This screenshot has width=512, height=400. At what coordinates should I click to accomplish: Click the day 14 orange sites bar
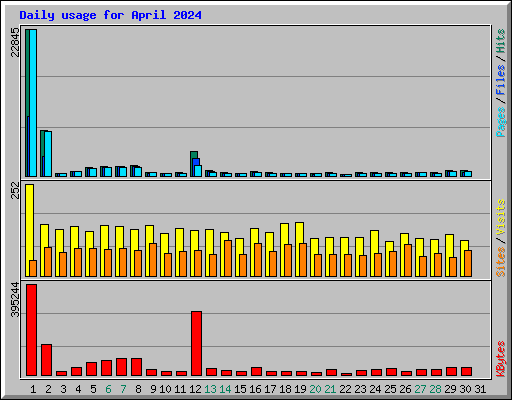[x=228, y=258]
